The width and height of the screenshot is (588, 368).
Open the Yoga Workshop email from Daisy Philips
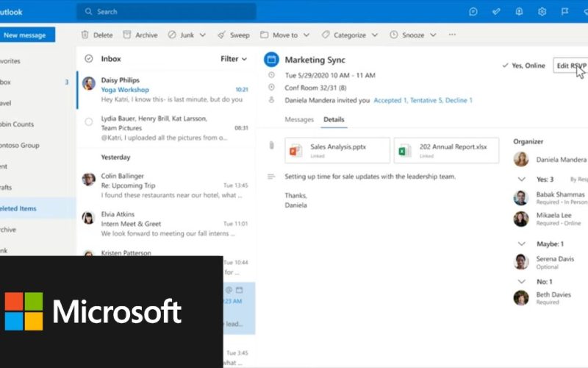[167, 90]
